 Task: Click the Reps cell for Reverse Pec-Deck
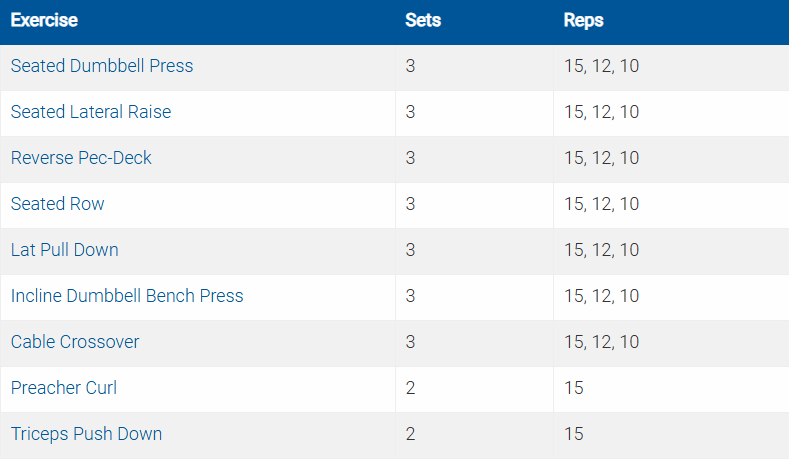click(601, 158)
